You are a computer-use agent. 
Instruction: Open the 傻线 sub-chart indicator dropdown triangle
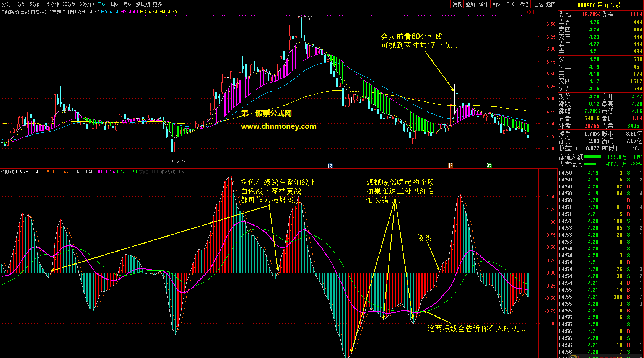3,172
